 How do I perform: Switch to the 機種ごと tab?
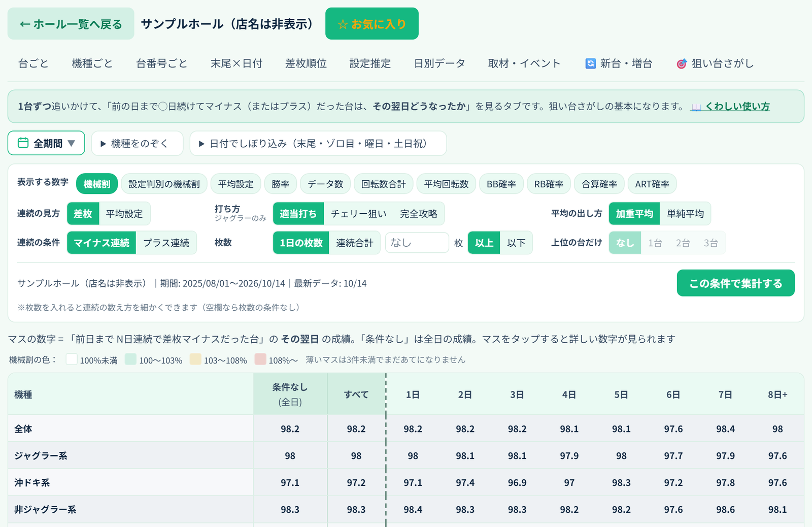coord(92,63)
